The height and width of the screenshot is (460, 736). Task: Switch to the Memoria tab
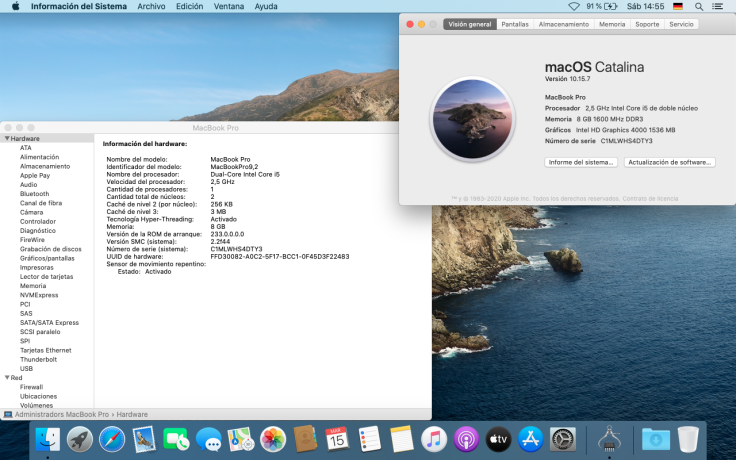click(x=612, y=24)
